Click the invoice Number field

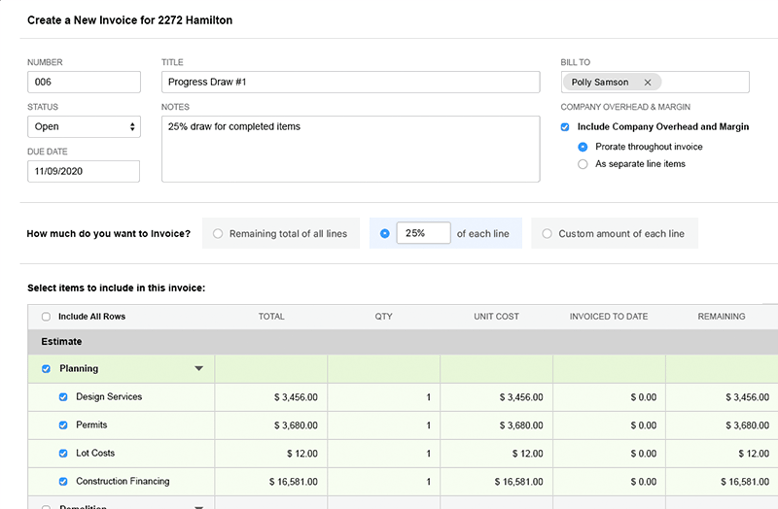84,82
